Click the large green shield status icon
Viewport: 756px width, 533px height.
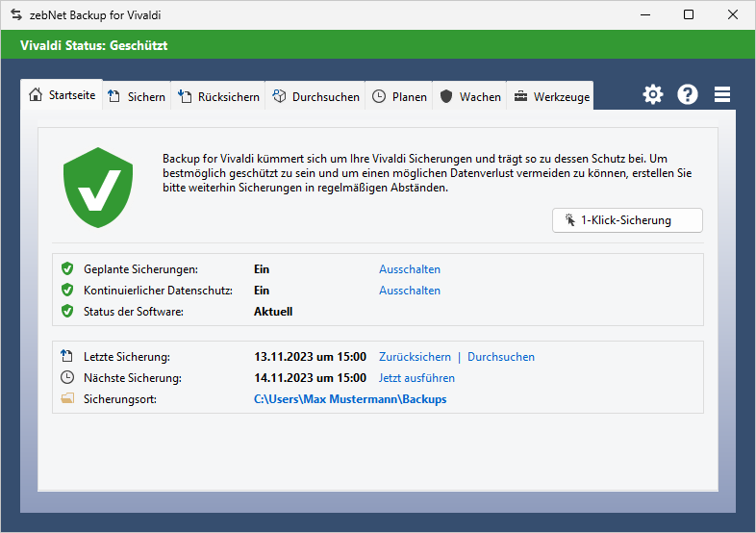(98, 187)
